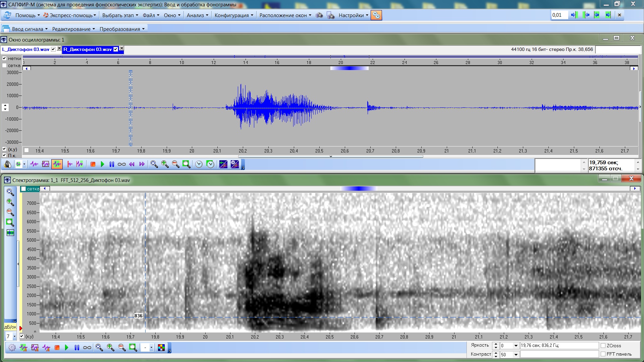Open Анализ menu
This screenshot has width=644, height=362.
pyautogui.click(x=198, y=15)
